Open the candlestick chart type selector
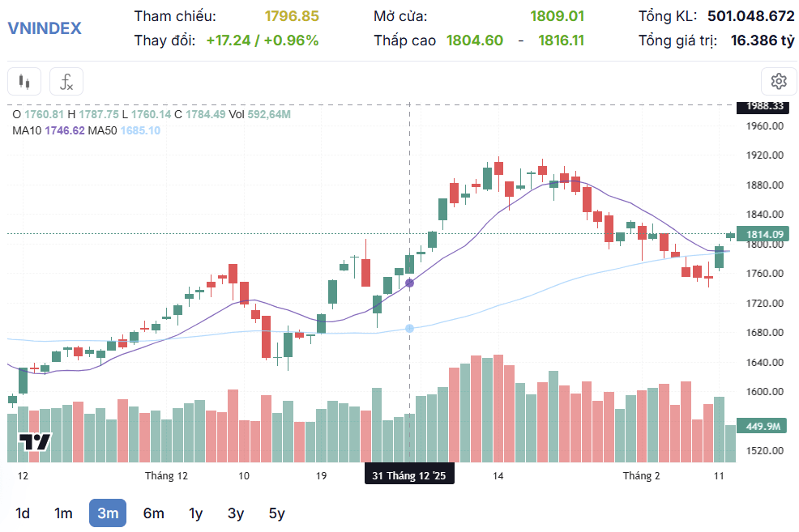The width and height of the screenshot is (799, 532). [24, 82]
